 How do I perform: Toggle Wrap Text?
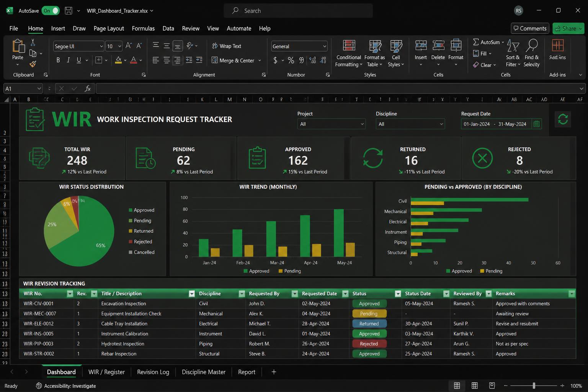[x=227, y=46]
